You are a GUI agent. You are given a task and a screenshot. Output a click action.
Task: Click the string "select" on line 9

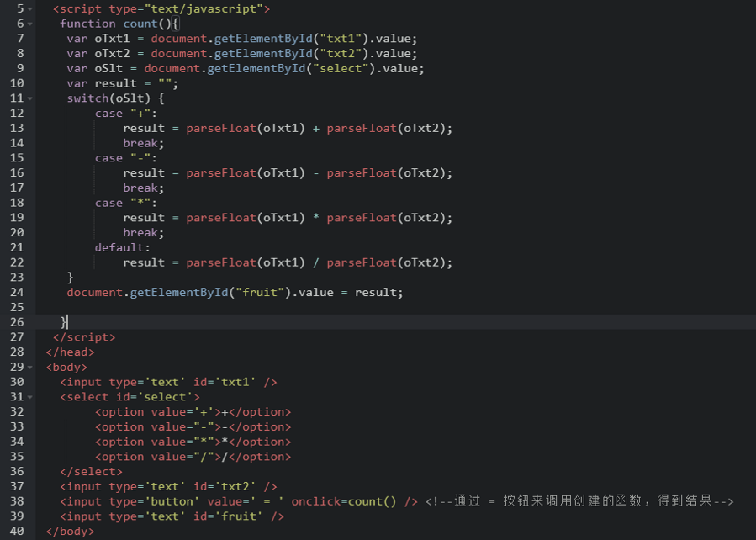coord(341,68)
